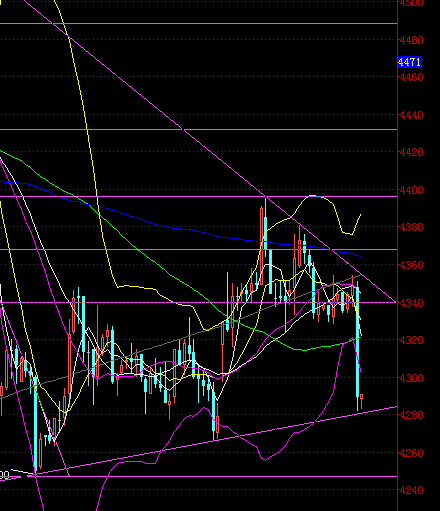Click the 4380 price axis label
Viewport: 440px width, 511px height.
coord(412,227)
